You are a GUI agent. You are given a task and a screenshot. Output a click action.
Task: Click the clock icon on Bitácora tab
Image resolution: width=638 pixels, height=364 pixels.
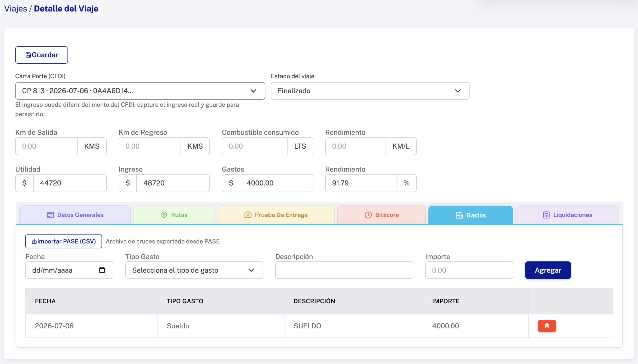tap(368, 215)
